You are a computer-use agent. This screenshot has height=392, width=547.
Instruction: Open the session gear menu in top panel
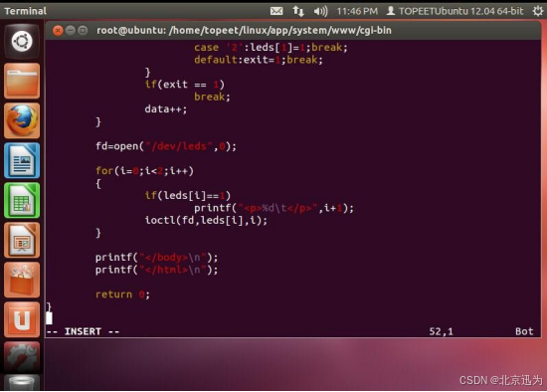(x=538, y=11)
